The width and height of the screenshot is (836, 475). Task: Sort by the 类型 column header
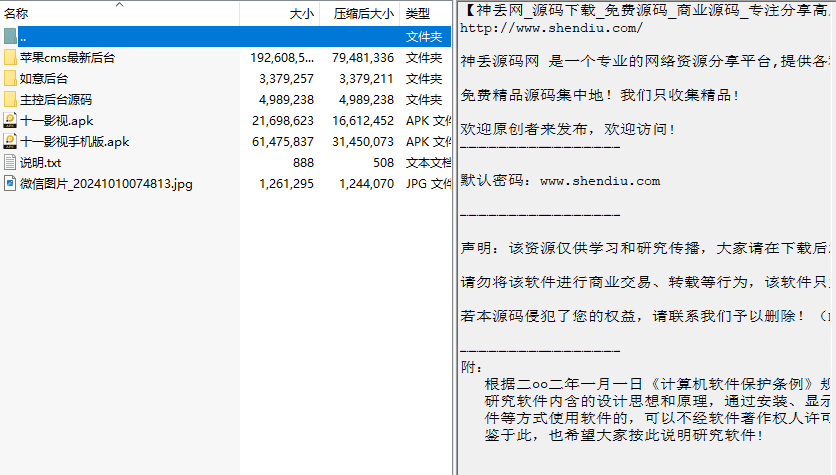click(417, 14)
